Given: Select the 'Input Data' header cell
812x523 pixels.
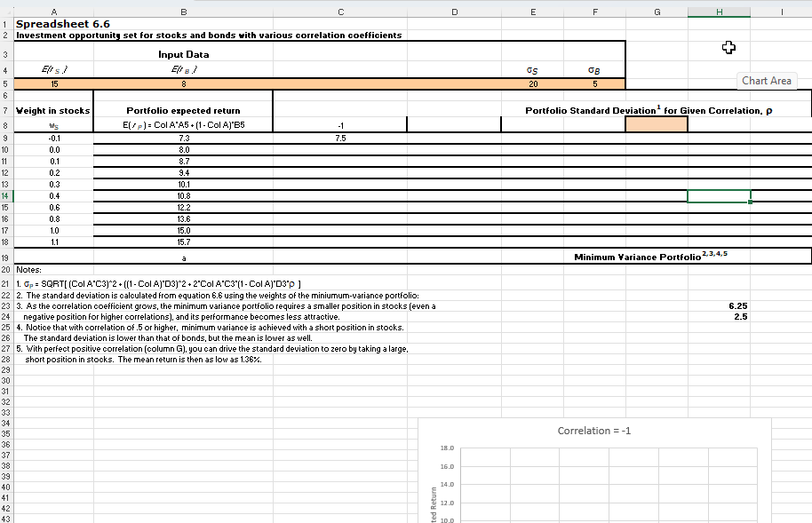Looking at the screenshot, I should (x=183, y=53).
